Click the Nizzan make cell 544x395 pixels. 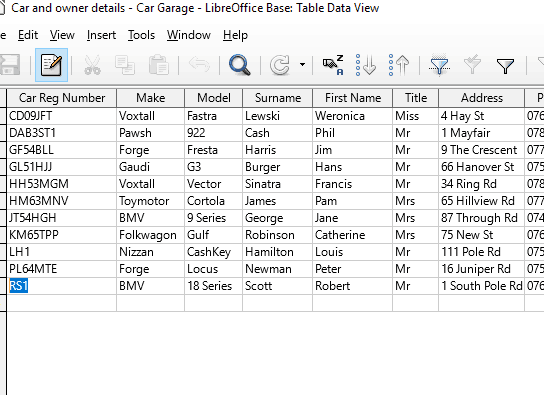(x=151, y=252)
